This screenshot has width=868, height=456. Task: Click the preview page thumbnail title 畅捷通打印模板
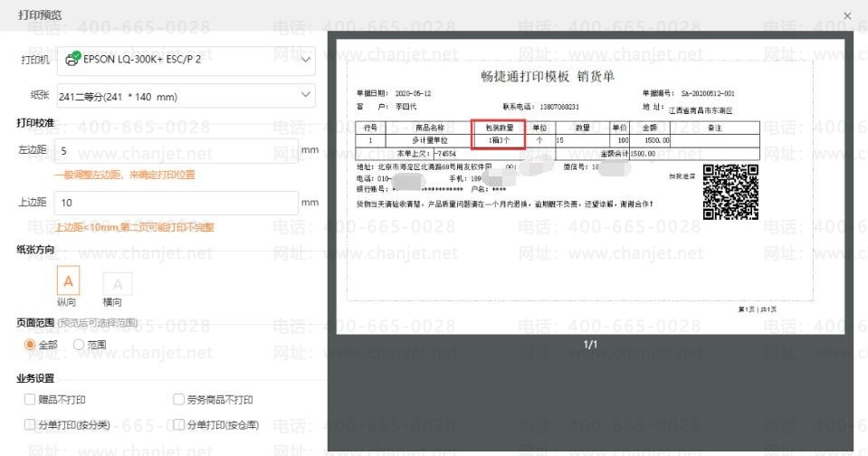(x=525, y=76)
